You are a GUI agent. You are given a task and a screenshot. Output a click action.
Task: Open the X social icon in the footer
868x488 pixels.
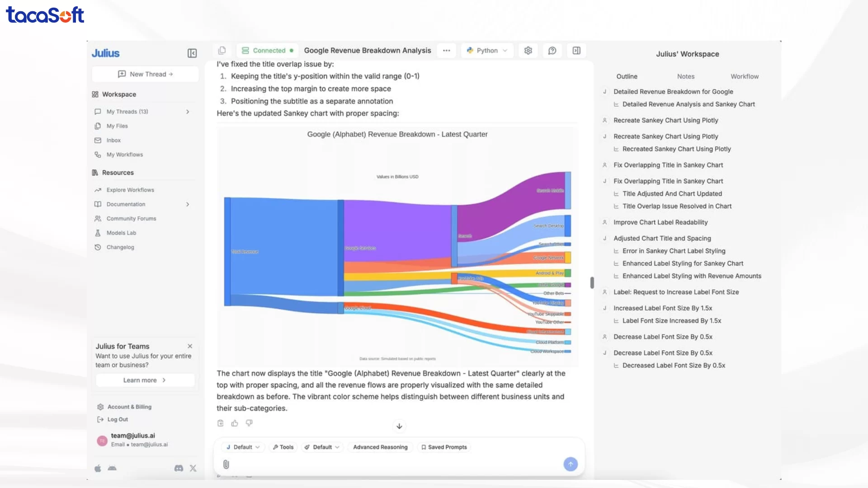(x=193, y=468)
